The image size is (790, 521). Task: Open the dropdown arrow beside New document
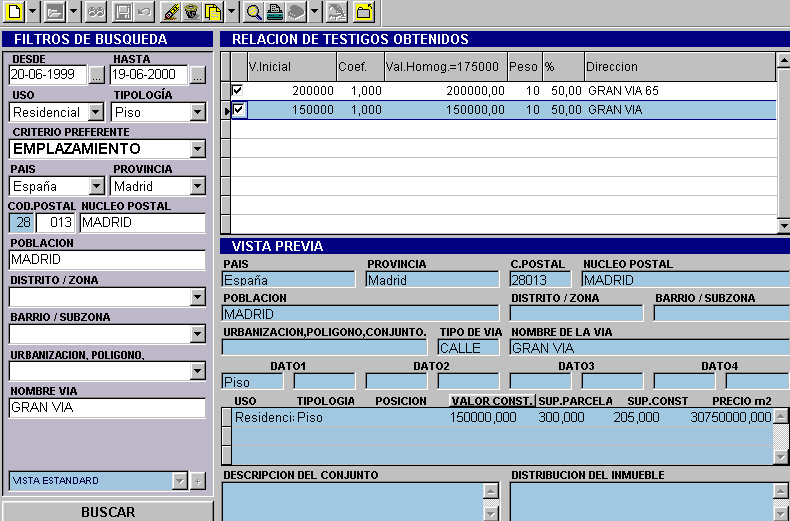(x=32, y=12)
